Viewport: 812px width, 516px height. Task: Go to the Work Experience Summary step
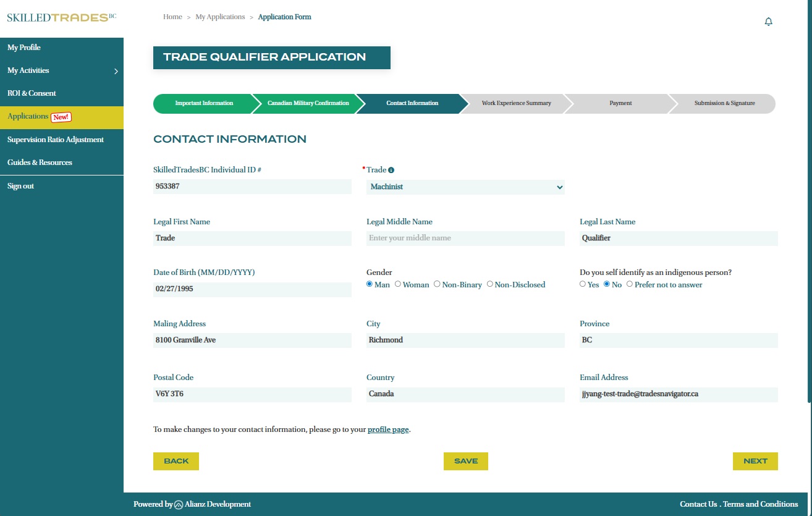[516, 103]
